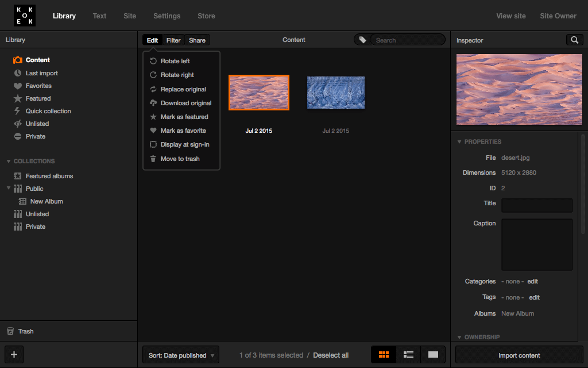
Task: Open the Filter menu tab
Action: point(173,40)
